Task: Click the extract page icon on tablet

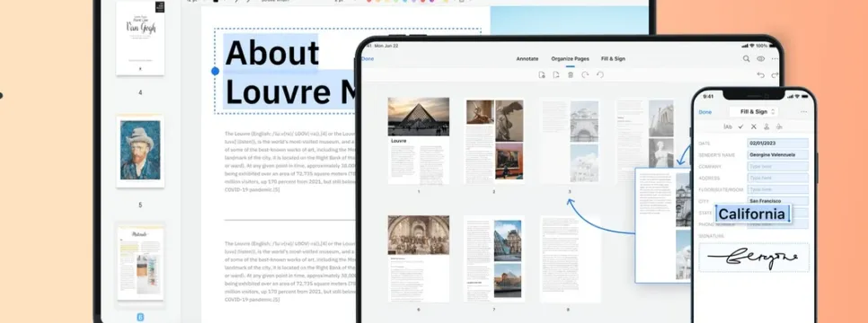Action: point(556,74)
